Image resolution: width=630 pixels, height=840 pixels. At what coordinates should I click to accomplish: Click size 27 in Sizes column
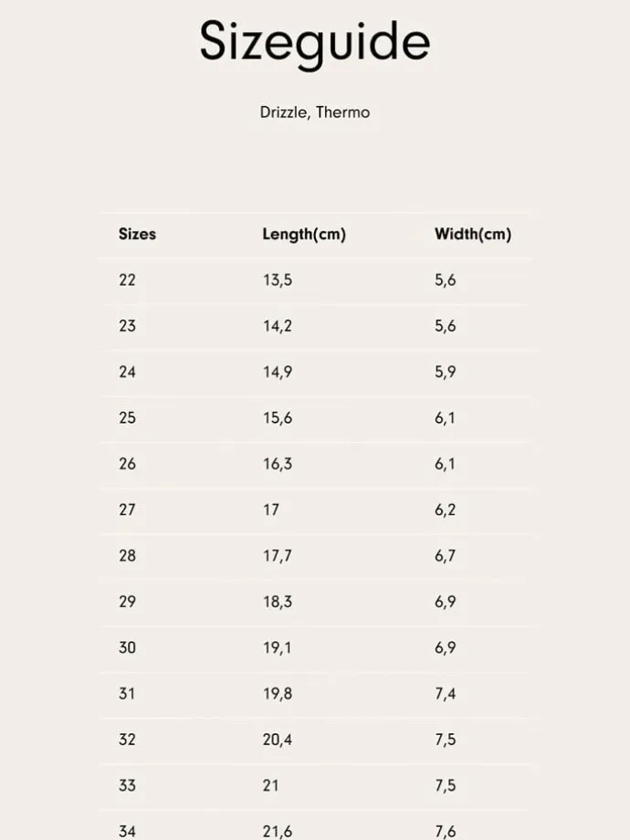click(127, 509)
